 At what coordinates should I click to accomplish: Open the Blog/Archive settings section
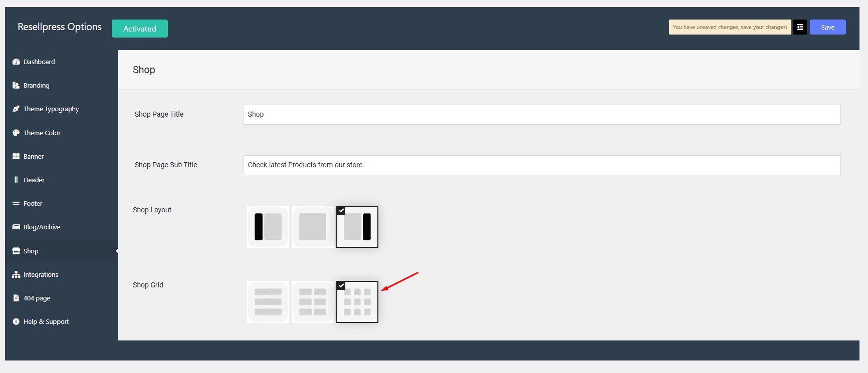[42, 227]
